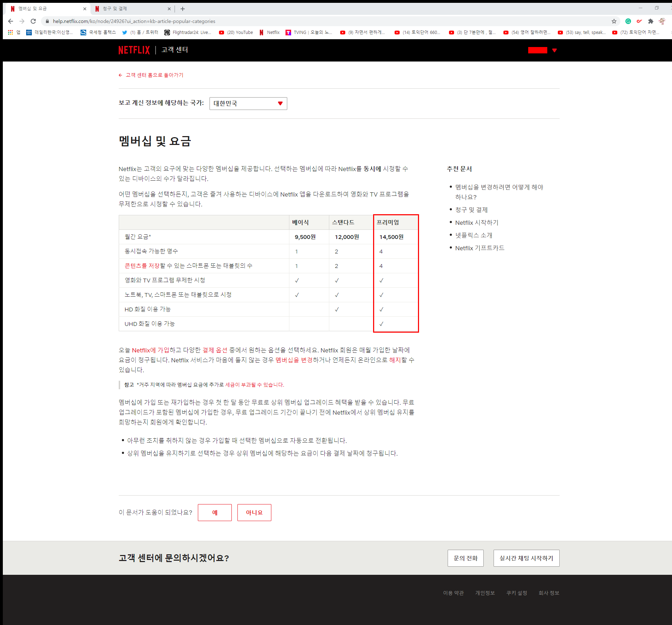Click the 아니요 feedback button

(x=254, y=513)
